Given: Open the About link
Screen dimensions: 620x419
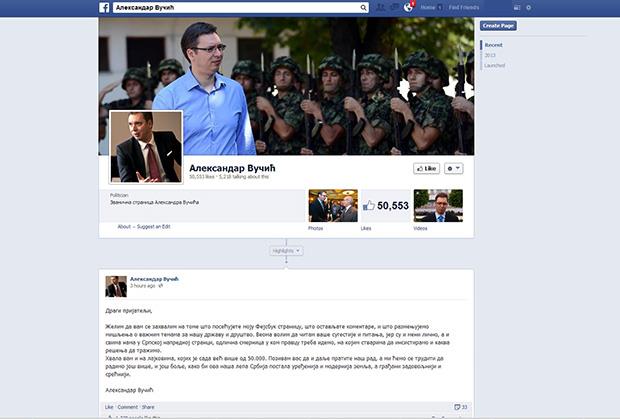Looking at the screenshot, I should tap(124, 227).
